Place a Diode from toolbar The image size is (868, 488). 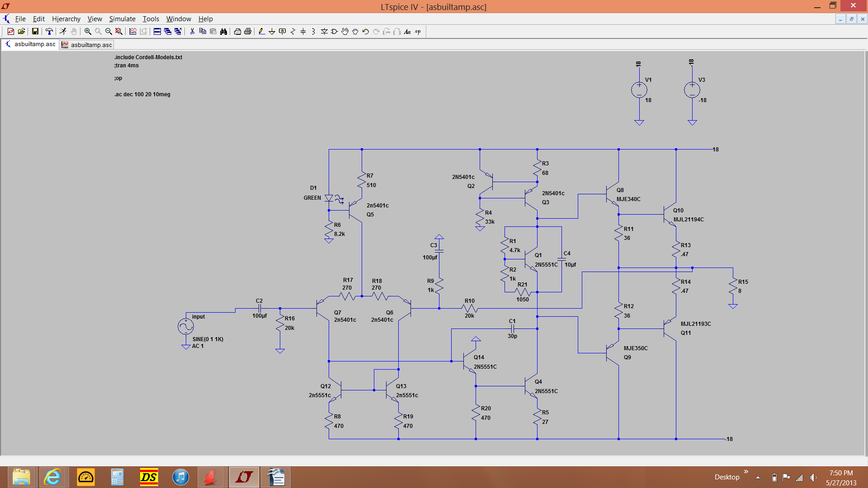(x=324, y=31)
